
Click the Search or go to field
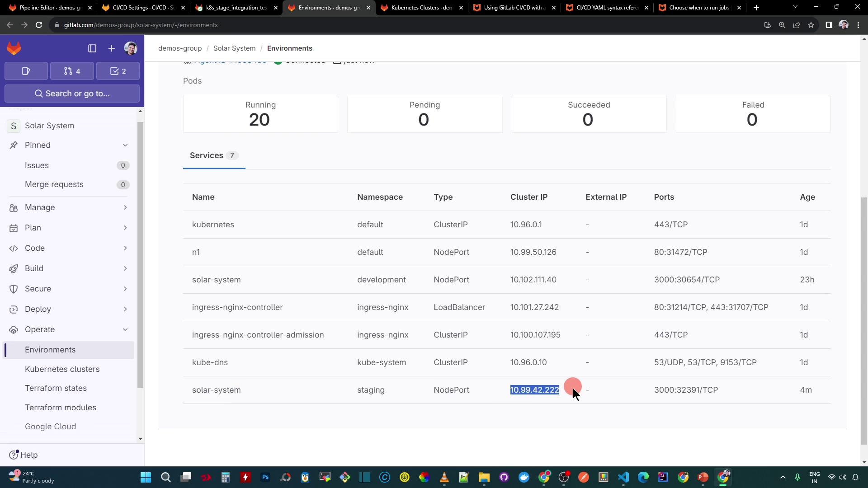tap(72, 94)
